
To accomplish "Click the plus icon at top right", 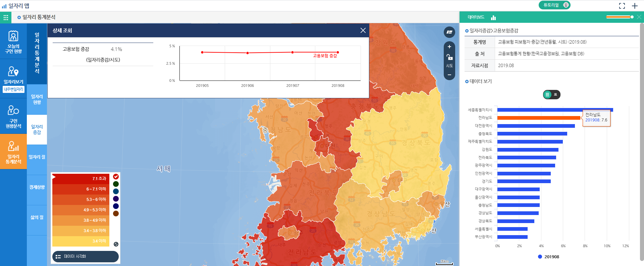I will 635,6.
